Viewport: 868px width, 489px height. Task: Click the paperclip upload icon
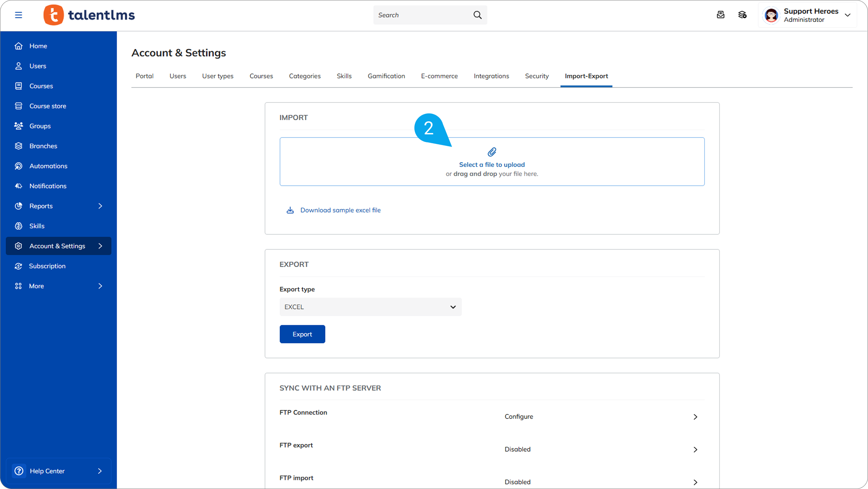coord(492,152)
